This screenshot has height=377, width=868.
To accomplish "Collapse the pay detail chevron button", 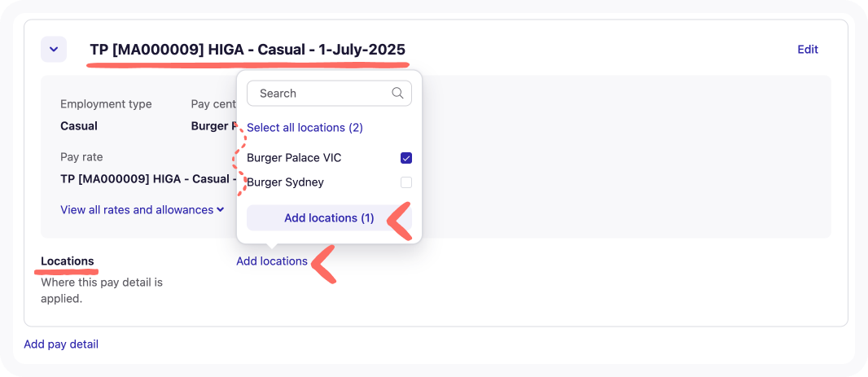I will click(53, 50).
